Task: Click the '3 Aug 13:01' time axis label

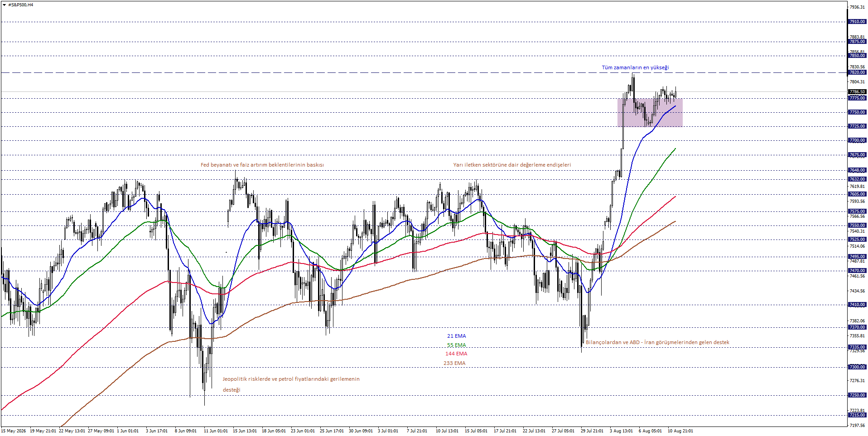Action: click(x=621, y=431)
